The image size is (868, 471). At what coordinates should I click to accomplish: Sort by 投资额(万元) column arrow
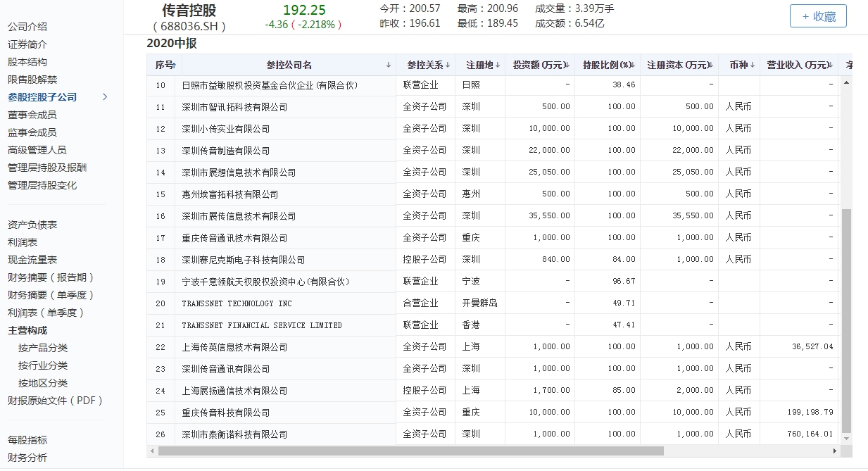[567, 65]
